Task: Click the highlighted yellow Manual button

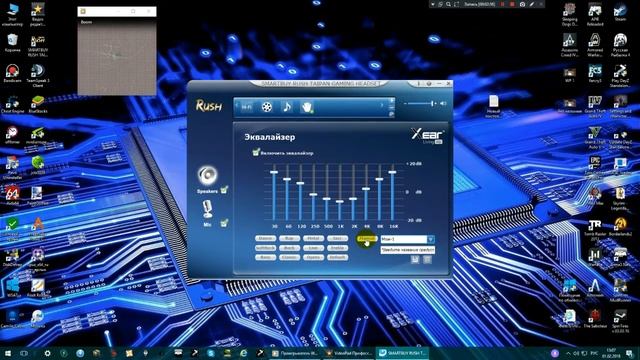Action: [366, 239]
